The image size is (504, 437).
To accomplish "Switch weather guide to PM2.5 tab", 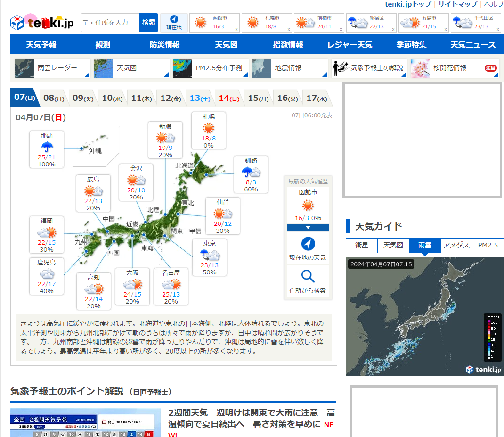I will point(488,245).
